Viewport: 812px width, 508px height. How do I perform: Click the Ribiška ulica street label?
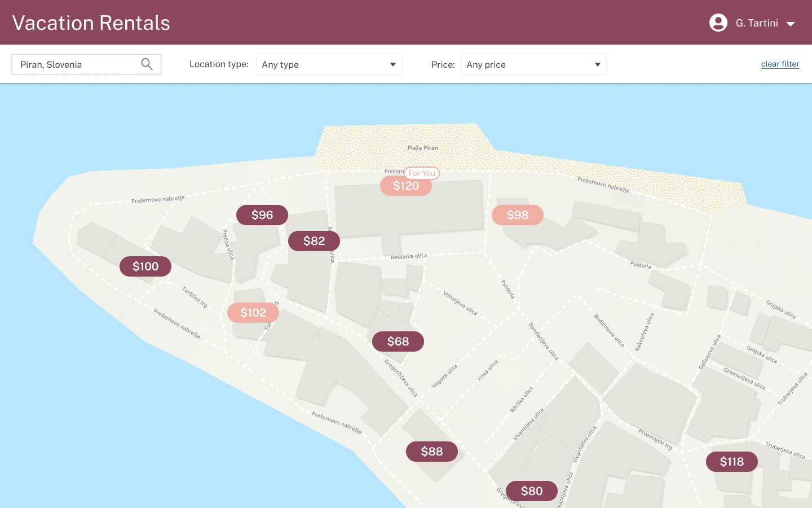522,400
